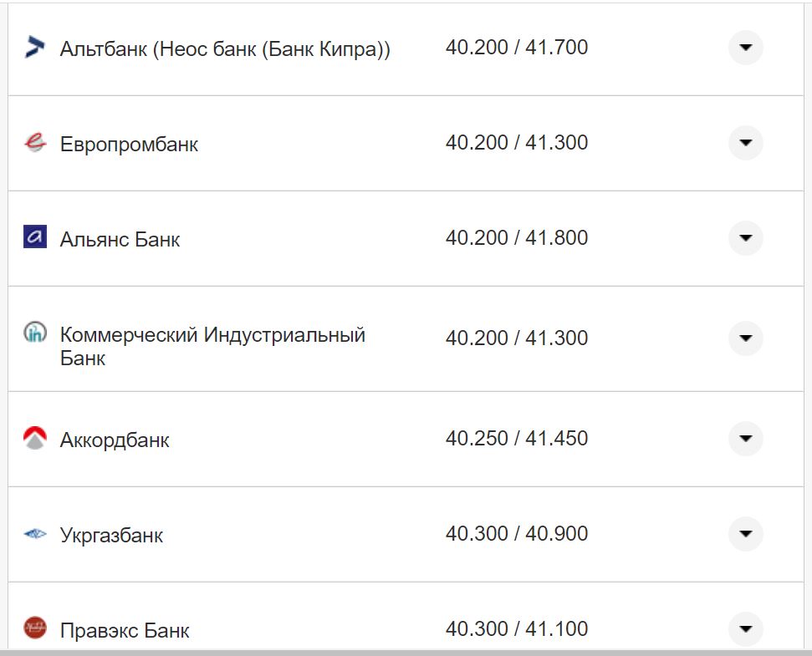Click the Аккордбанк rate 40.250 / 41.450

pyautogui.click(x=518, y=438)
